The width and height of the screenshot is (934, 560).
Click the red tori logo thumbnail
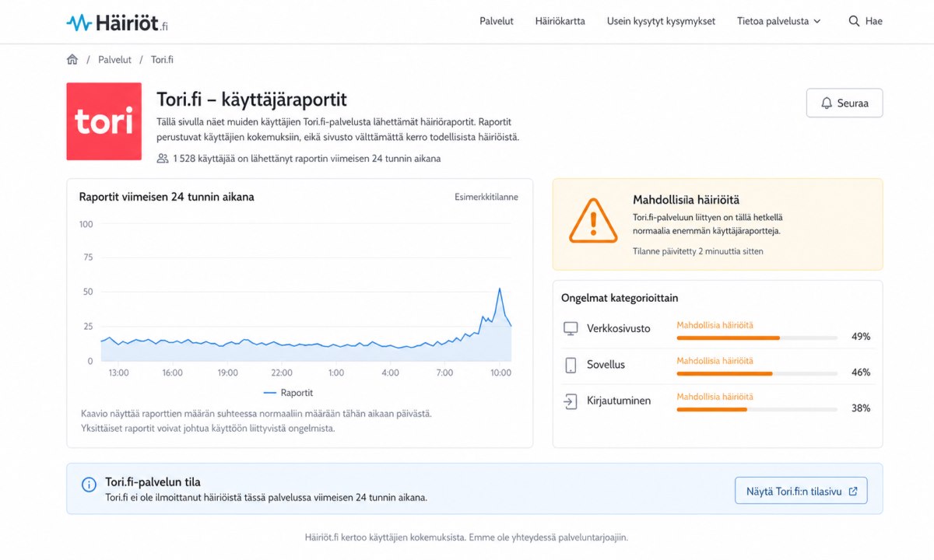[104, 121]
